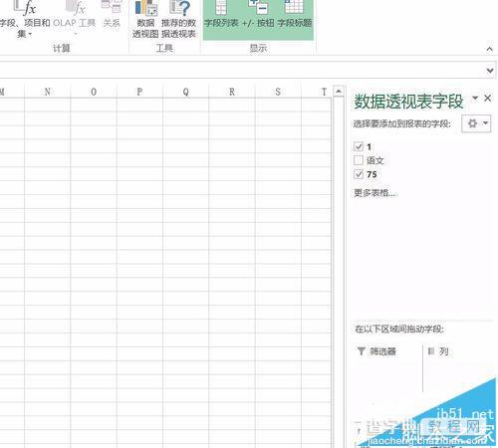Select column T header
The image size is (498, 448).
[x=317, y=92]
